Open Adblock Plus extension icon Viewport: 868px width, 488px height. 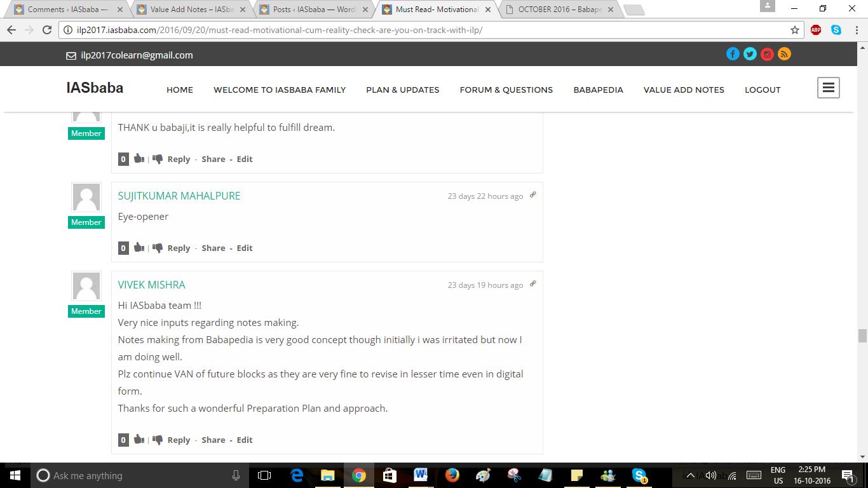(816, 30)
